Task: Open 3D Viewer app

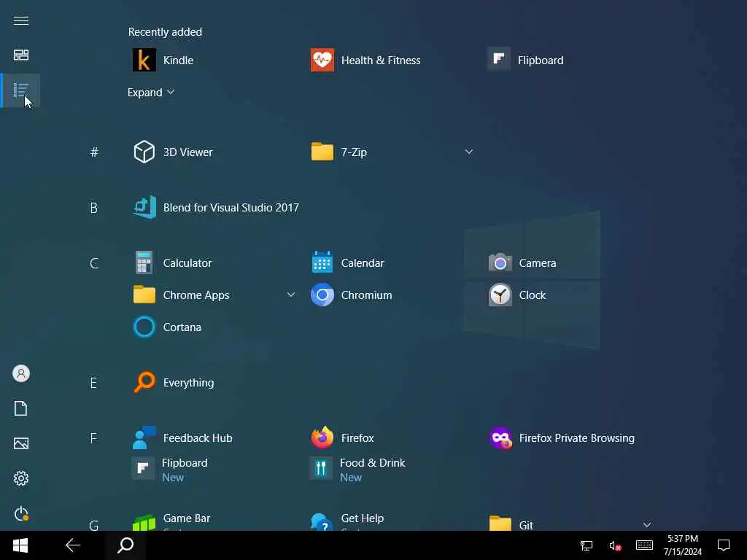Action: 172,152
